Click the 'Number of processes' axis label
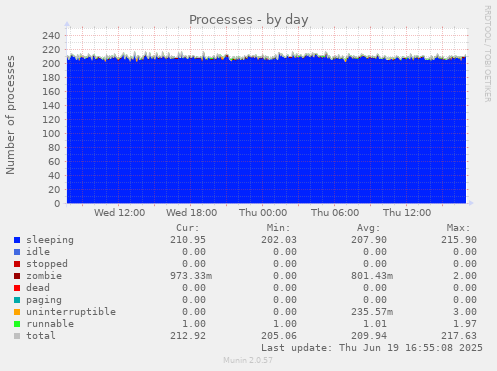Screen dimensions: 497x371 click(11, 115)
